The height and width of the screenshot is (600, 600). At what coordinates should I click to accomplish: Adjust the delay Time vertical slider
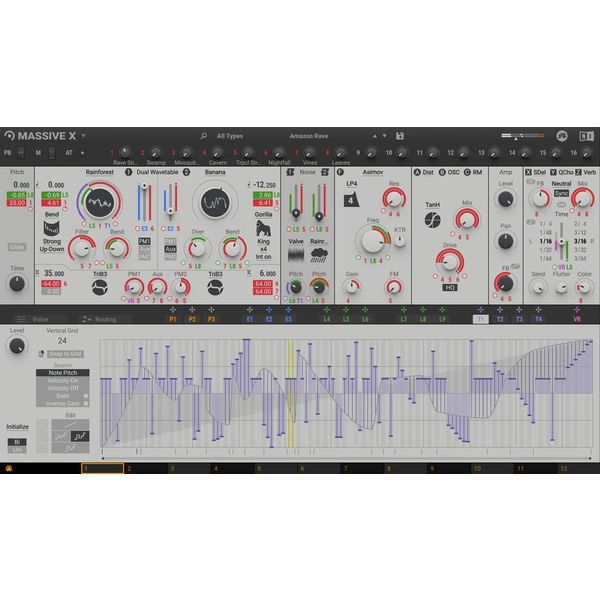[561, 242]
